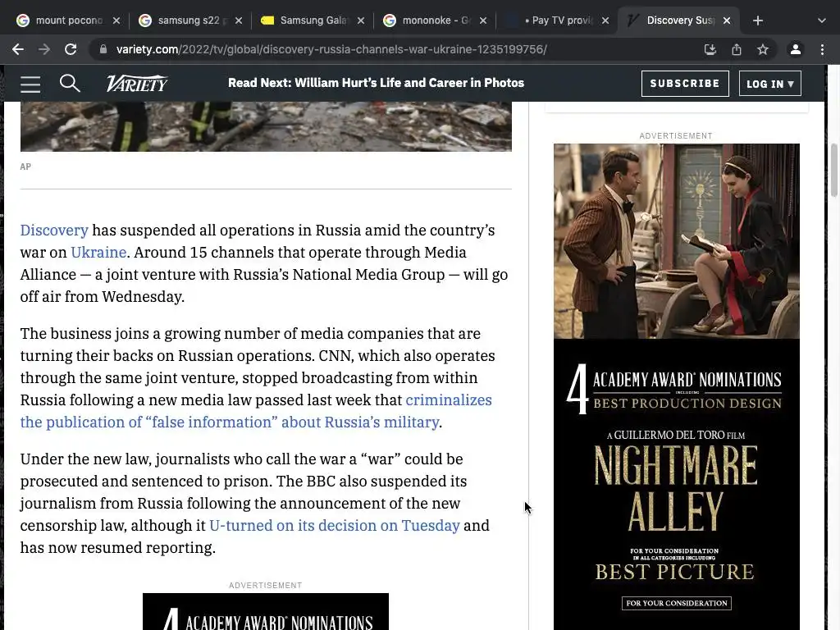Screen dimensions: 840x630
Task: Click the install app icon in address bar
Action: tap(710, 49)
